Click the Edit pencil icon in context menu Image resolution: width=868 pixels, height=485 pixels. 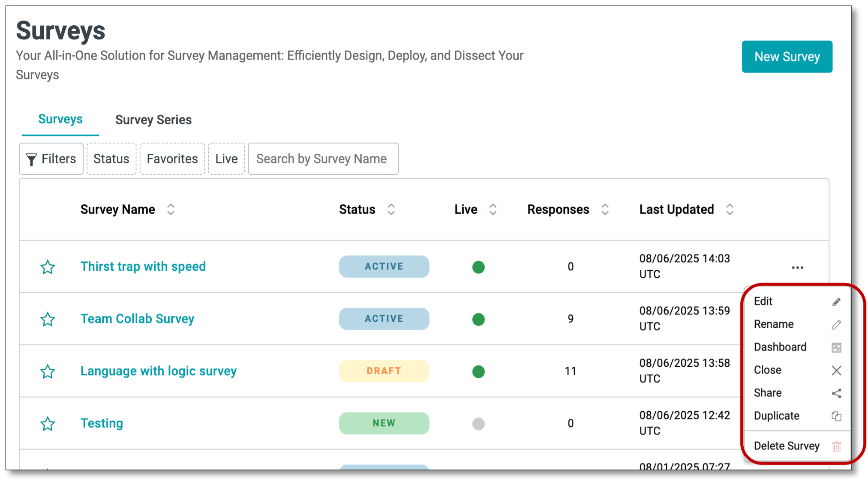click(835, 301)
